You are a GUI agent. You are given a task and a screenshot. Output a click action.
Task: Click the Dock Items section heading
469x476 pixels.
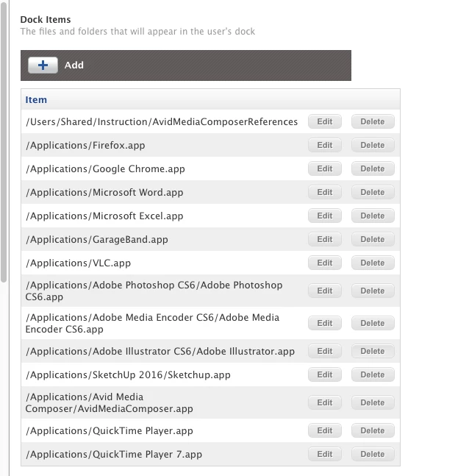(46, 19)
